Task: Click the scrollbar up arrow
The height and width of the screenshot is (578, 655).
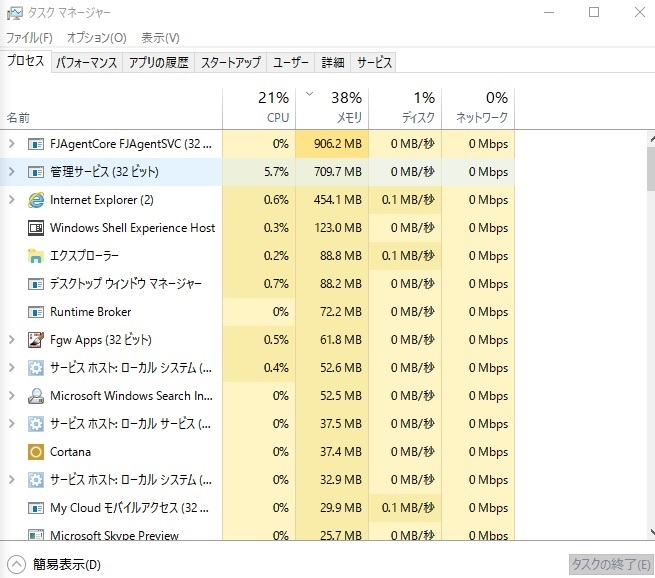Action: click(x=652, y=139)
